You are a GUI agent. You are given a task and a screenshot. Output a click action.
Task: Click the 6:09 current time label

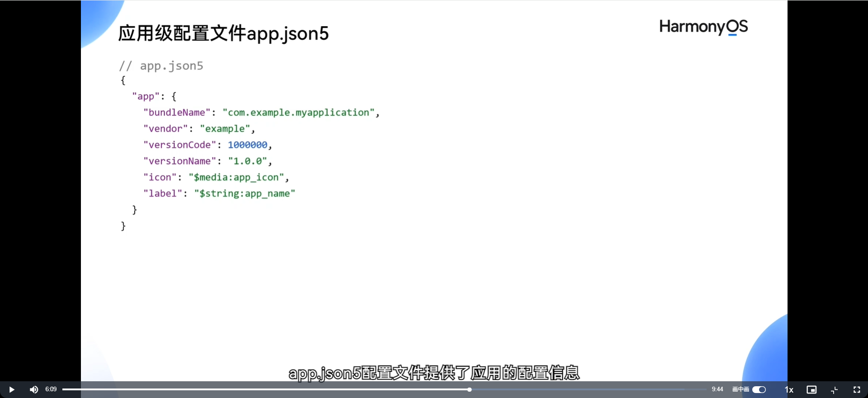[51, 389]
